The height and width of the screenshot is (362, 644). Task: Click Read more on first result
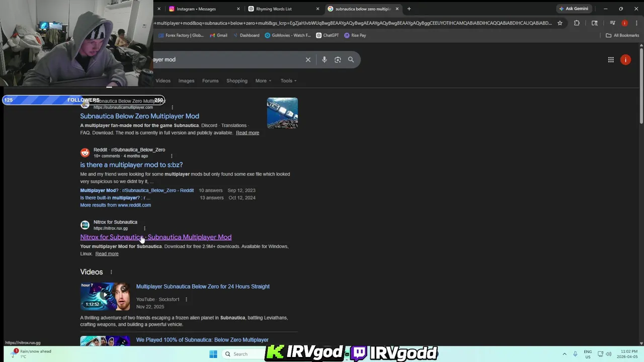(x=248, y=133)
